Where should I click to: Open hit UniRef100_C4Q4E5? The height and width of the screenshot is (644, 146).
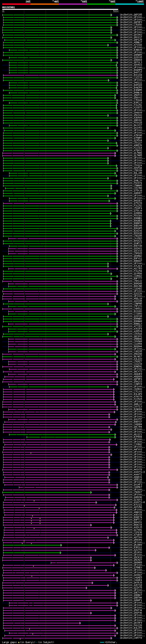131,578
